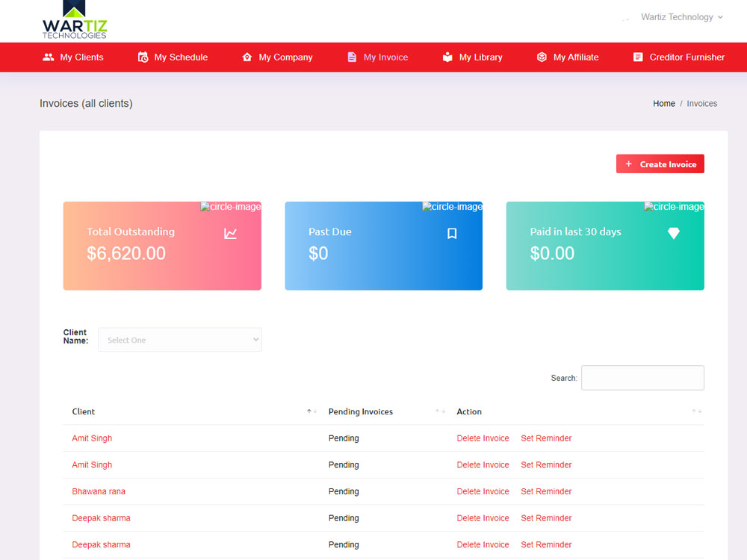This screenshot has width=747, height=560.
Task: Click the Creditor Furnisher list icon
Action: [638, 57]
